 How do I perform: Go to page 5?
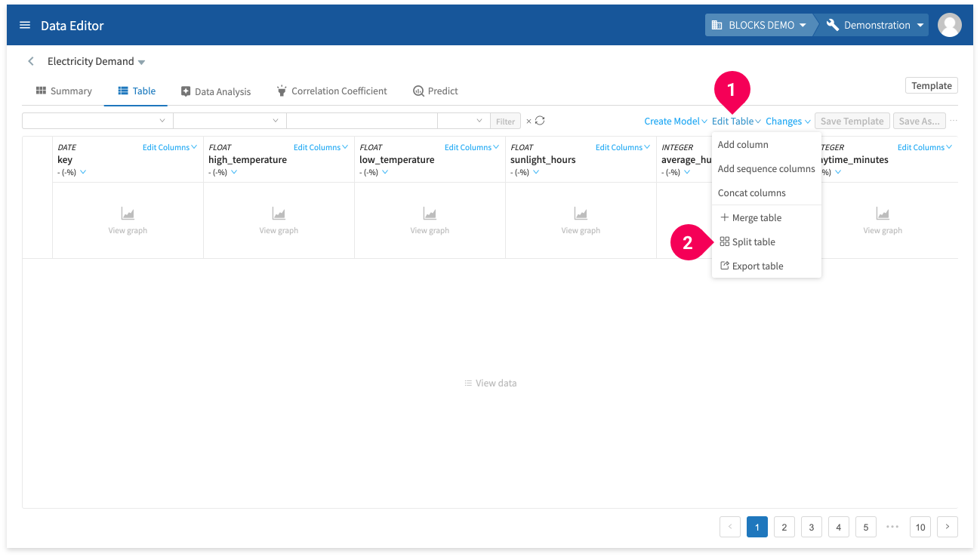pos(866,527)
